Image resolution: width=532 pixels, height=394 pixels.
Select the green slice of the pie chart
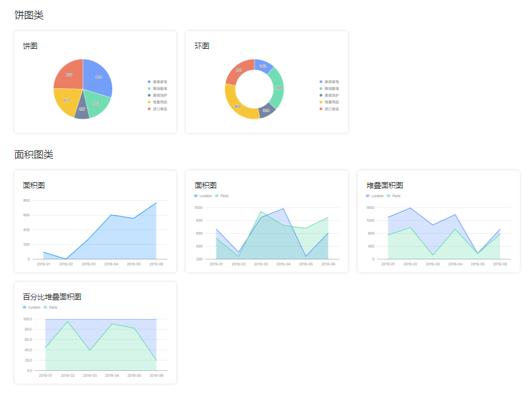point(97,103)
